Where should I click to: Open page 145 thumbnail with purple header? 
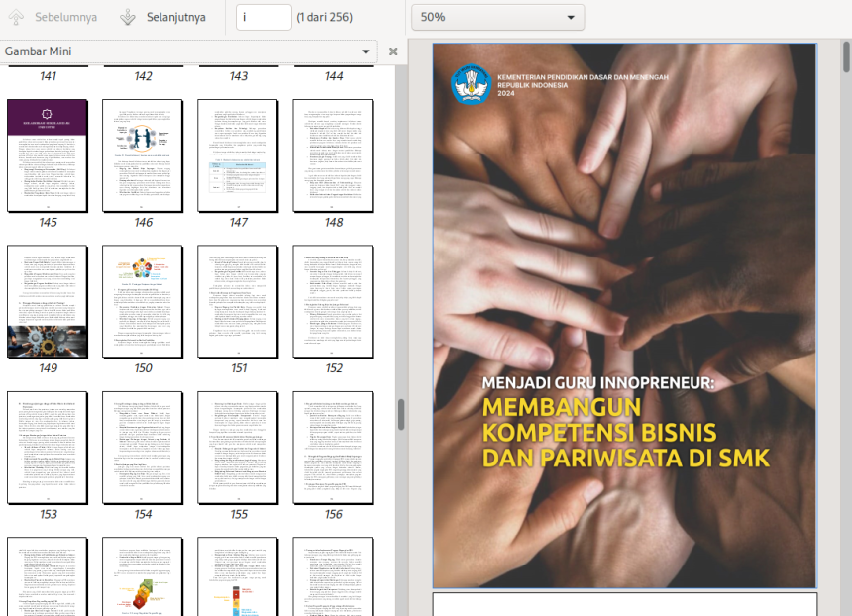pos(48,155)
